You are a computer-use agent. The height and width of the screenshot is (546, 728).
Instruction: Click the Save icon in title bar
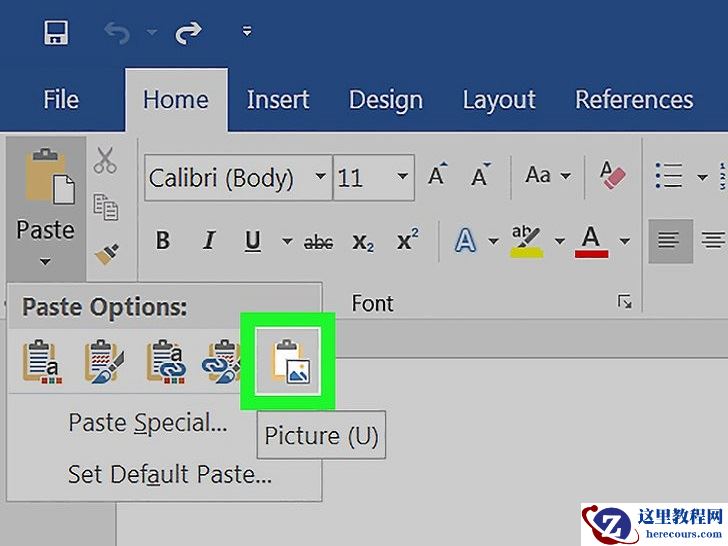pyautogui.click(x=56, y=32)
